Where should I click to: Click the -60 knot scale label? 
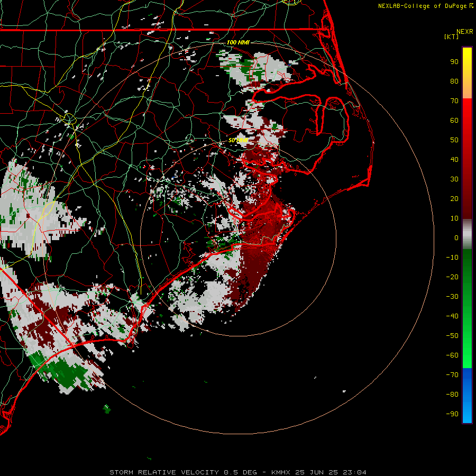click(x=452, y=355)
